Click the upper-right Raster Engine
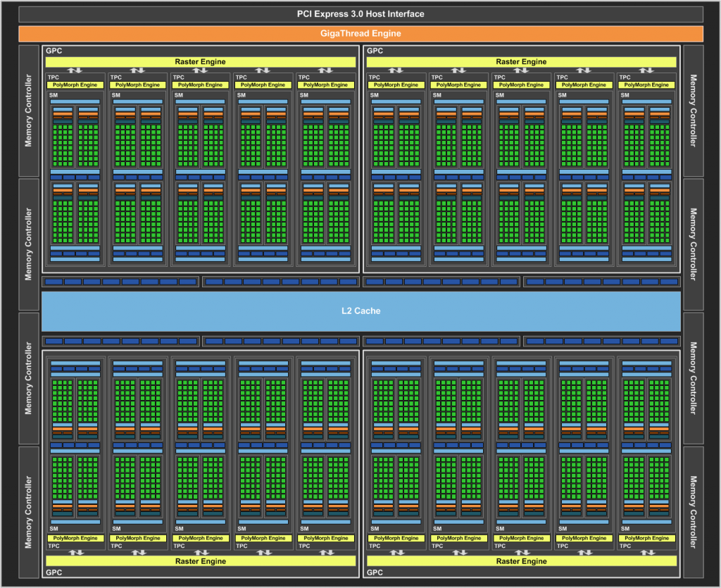 click(x=521, y=61)
